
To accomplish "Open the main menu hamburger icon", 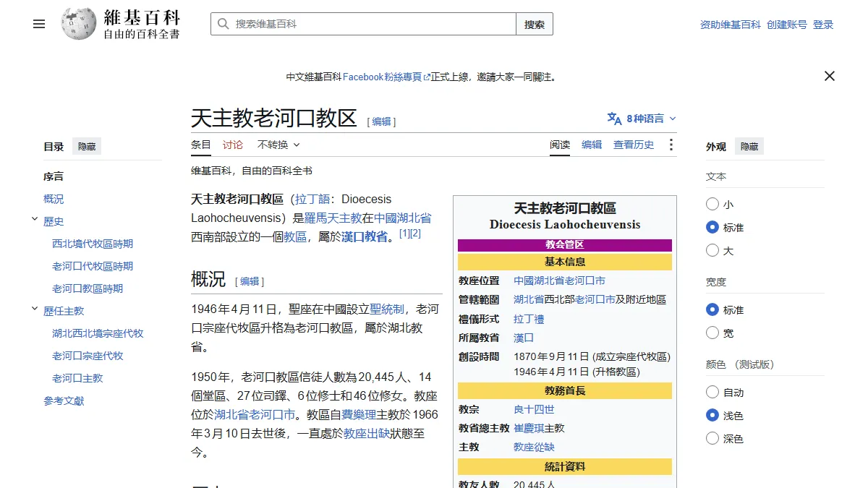I will click(x=39, y=24).
